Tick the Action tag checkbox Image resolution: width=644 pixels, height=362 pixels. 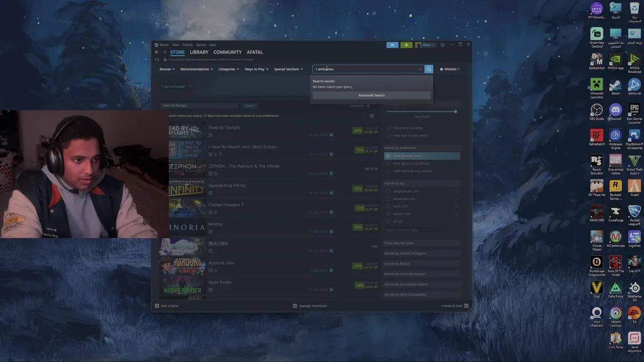pyautogui.click(x=388, y=214)
